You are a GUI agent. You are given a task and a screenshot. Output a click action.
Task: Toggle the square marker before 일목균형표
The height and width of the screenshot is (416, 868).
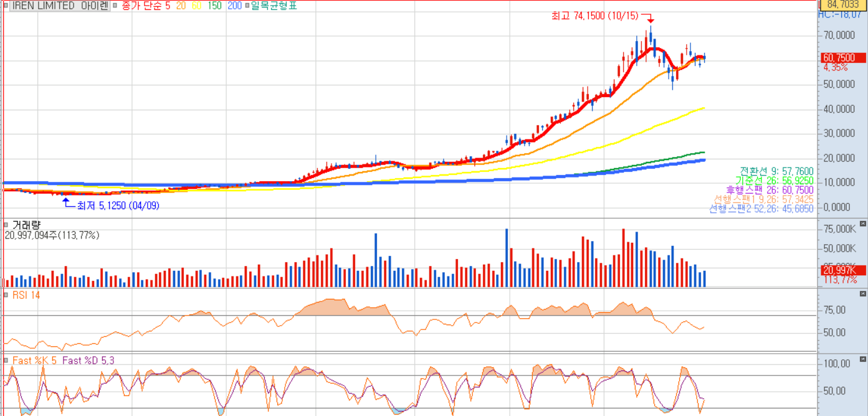point(247,6)
